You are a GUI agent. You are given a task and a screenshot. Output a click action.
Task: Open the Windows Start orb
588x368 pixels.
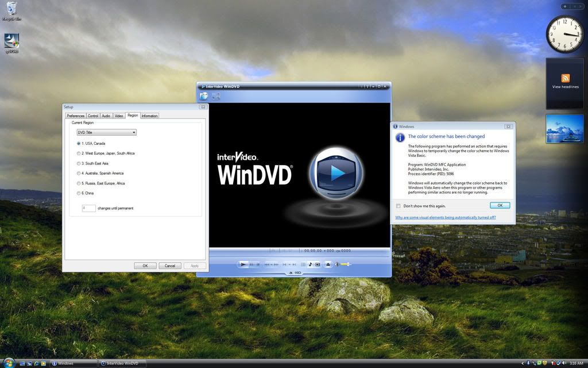point(9,363)
